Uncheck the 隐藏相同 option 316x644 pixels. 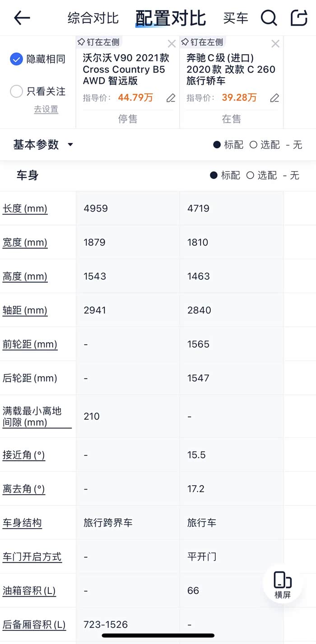click(x=17, y=59)
